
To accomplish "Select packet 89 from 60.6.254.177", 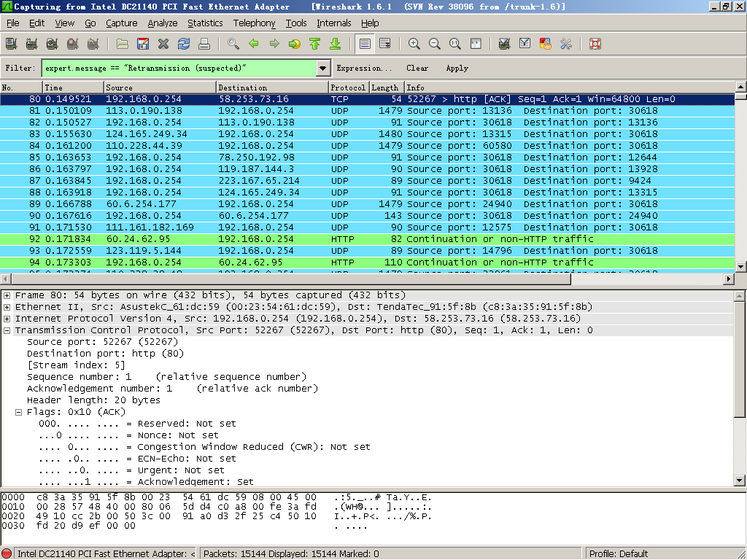I will click(x=368, y=204).
